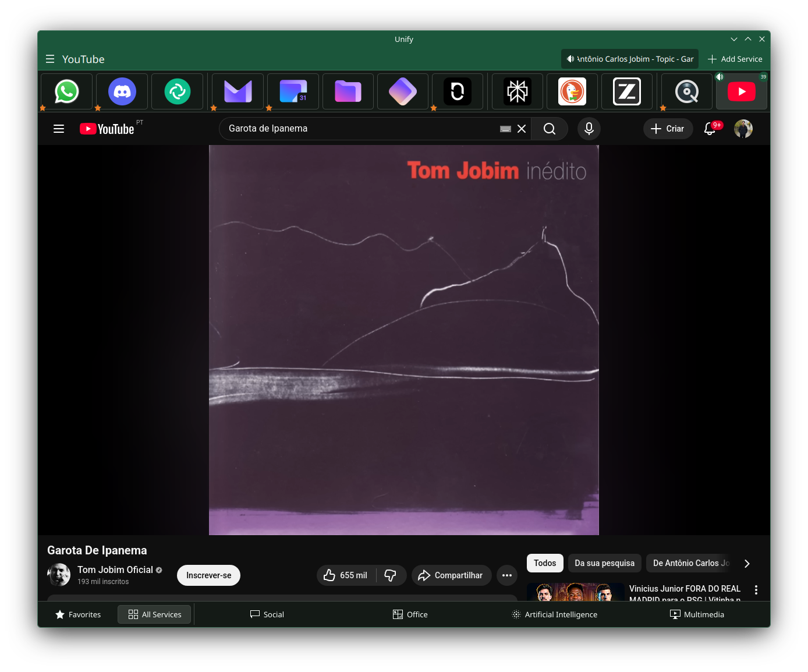Screen dimensions: 808x672
Task: Open options for Vinicius Junior suggested video
Action: pos(756,590)
